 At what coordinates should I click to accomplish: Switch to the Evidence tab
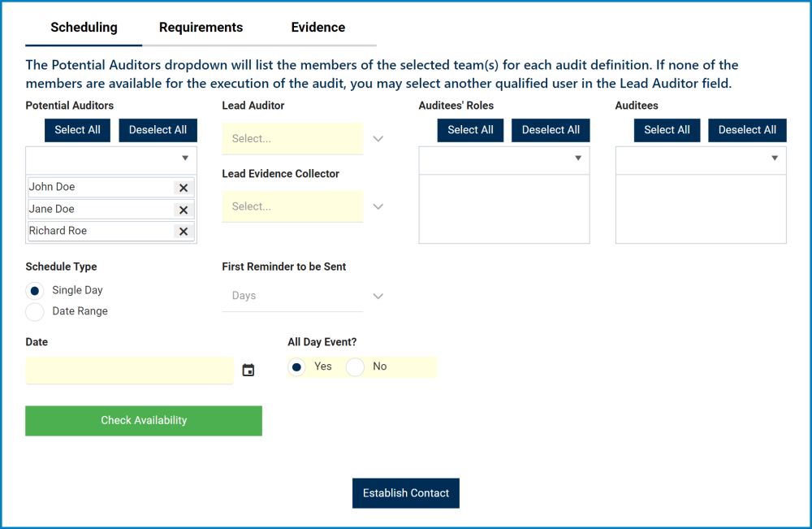click(317, 27)
